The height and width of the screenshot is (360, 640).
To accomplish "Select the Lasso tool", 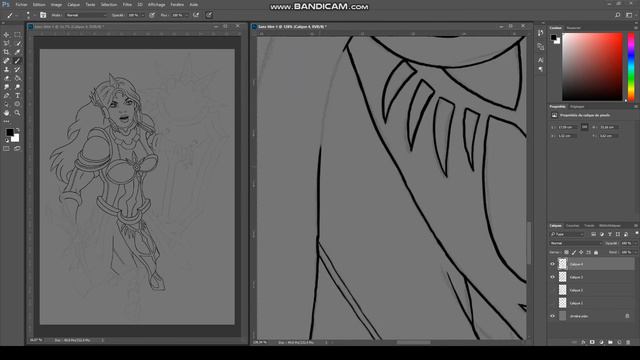I will (6, 43).
